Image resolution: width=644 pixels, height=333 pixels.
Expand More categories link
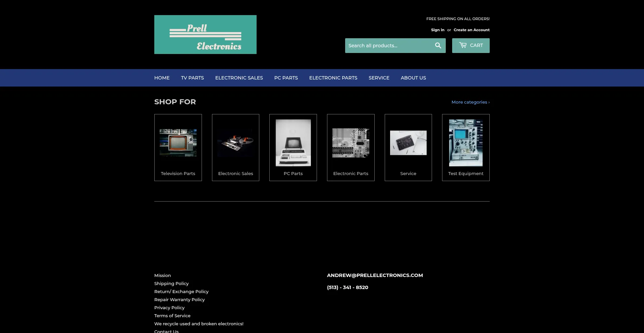coord(470,102)
